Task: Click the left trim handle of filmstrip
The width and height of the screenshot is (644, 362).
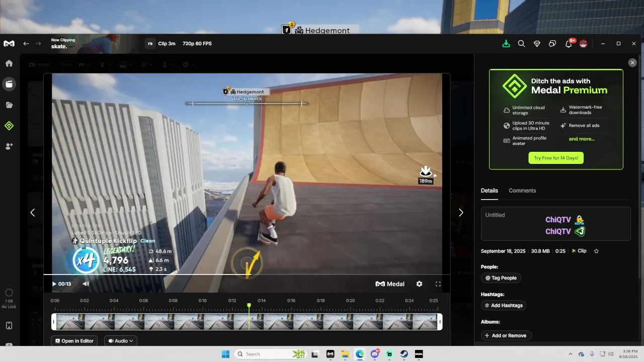Action: [54, 322]
